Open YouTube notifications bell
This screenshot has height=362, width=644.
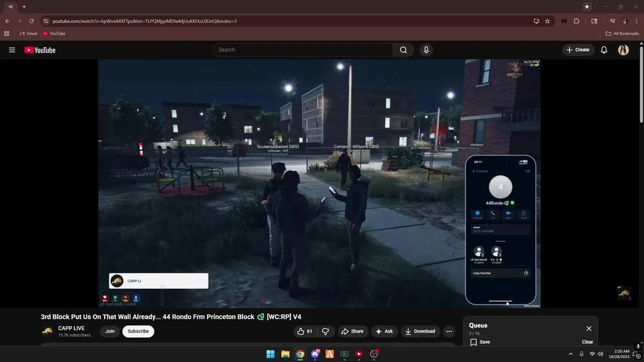(604, 50)
